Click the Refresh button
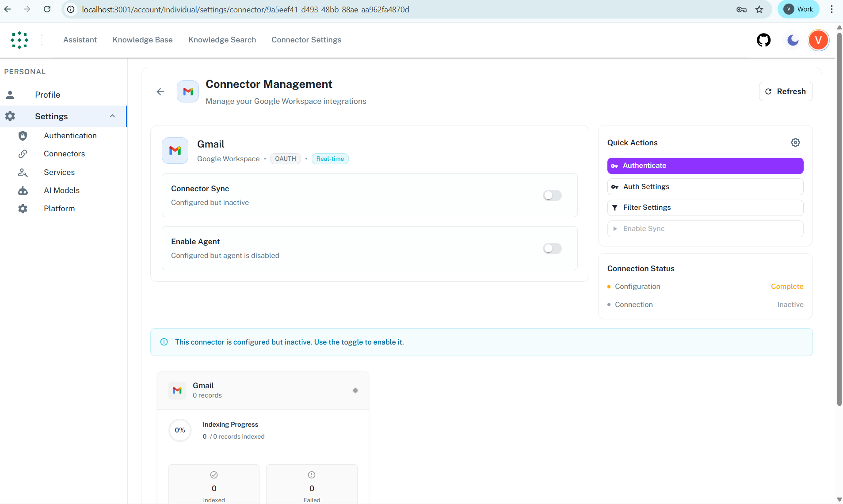This screenshot has width=843, height=504. 786,91
